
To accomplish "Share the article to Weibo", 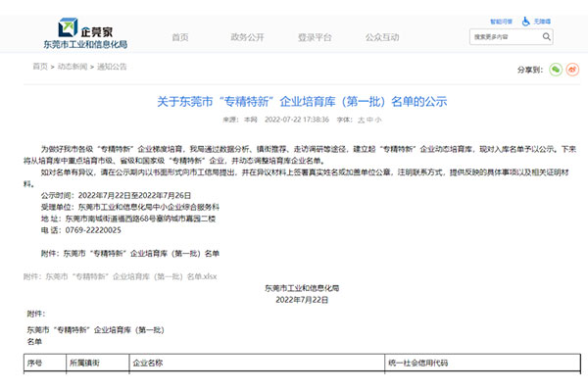I will pyautogui.click(x=572, y=70).
